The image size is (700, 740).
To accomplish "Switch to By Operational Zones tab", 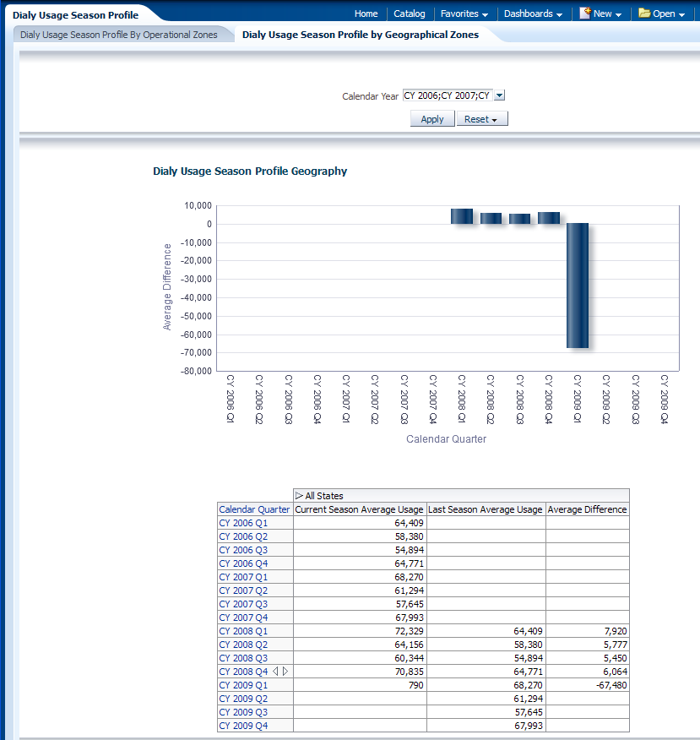I will point(119,35).
